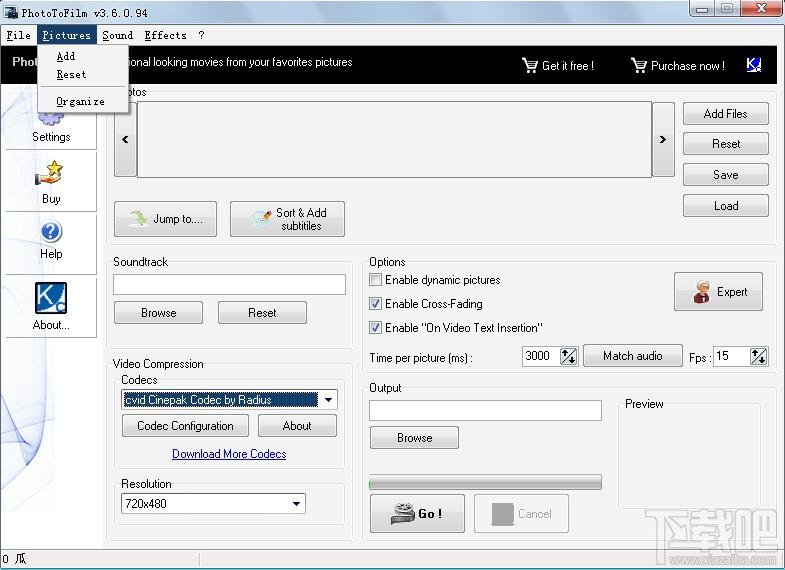Enable dynamic pictures checkbox
The width and height of the screenshot is (785, 570).
375,279
